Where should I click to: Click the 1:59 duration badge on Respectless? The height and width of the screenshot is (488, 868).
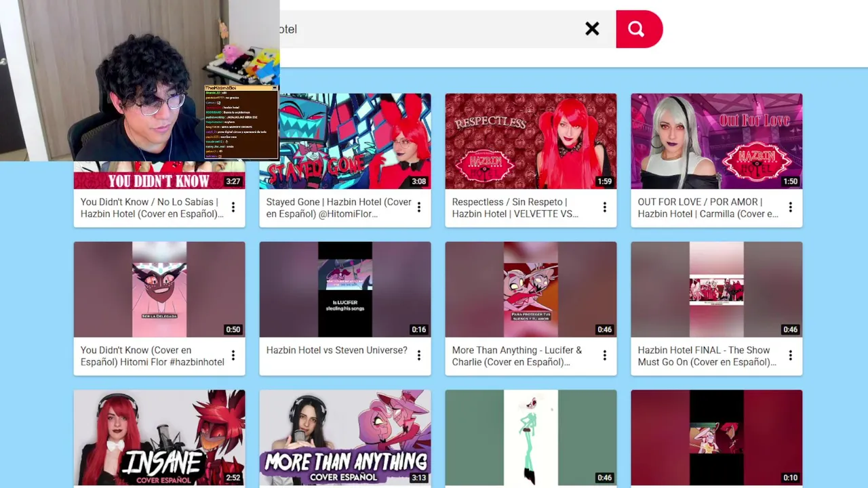[605, 182]
